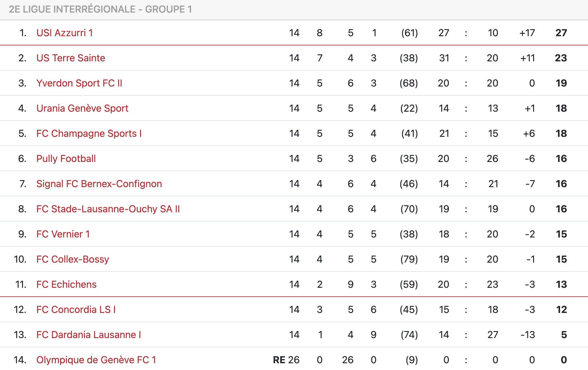Click the -13 goal difference for FC Dardania

tap(527, 335)
